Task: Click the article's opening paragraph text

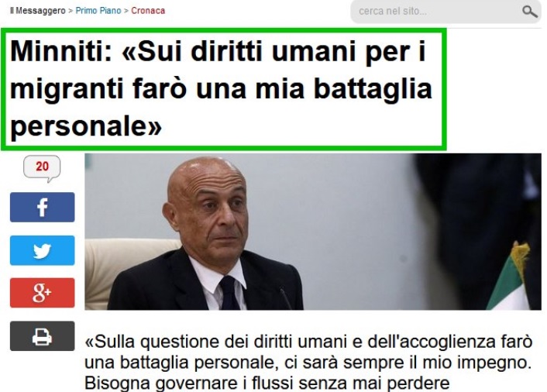Action: click(x=308, y=363)
